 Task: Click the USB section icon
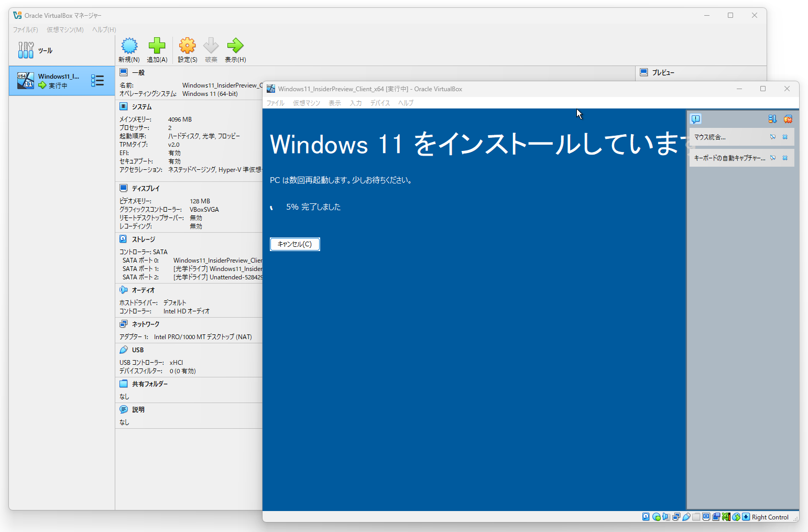click(124, 350)
